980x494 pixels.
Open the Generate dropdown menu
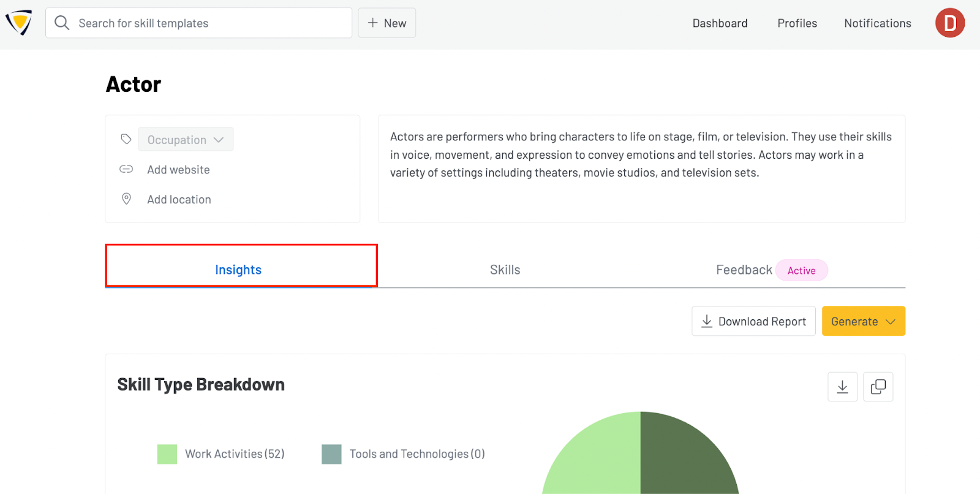pyautogui.click(x=863, y=321)
